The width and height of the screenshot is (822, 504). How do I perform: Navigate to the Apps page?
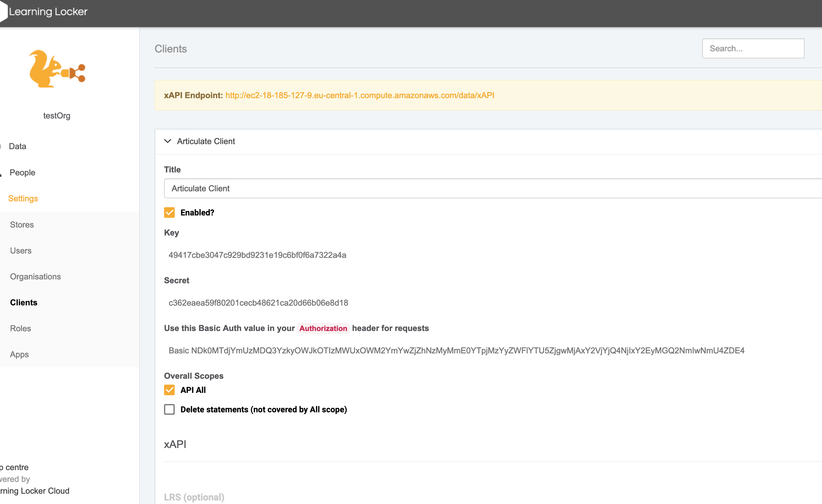pos(19,354)
